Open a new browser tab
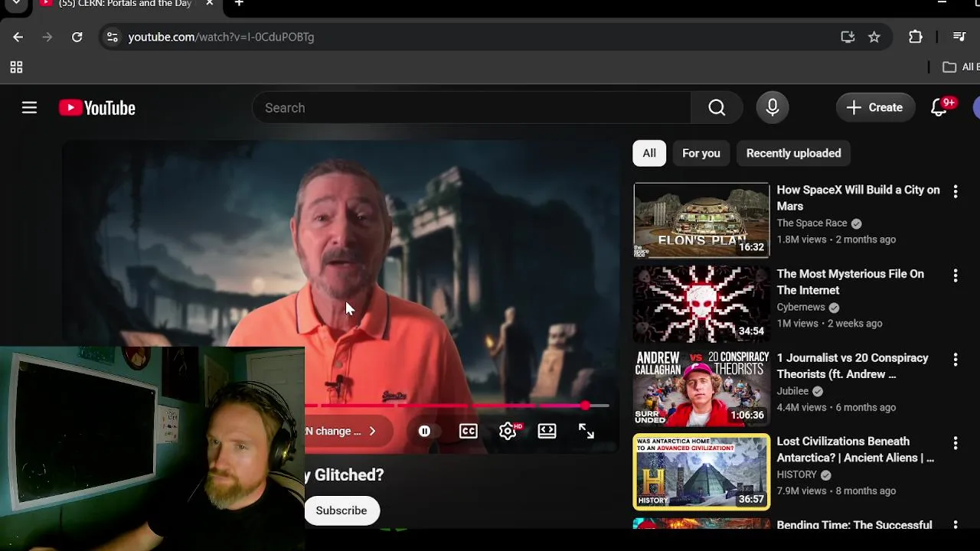The height and width of the screenshot is (551, 980). click(x=239, y=4)
